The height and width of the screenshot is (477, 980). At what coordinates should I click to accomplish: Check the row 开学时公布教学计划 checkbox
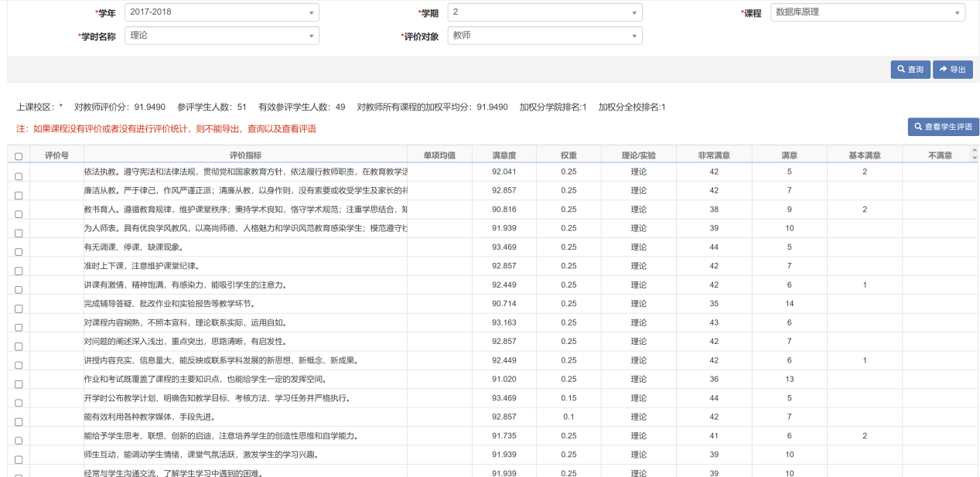pos(19,404)
